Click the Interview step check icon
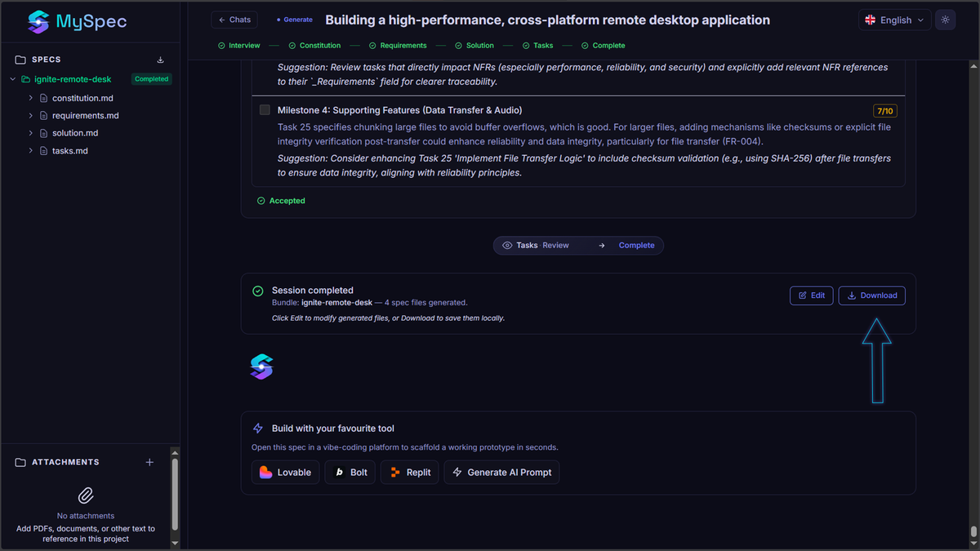Screen dimensions: 980x551 [x=221, y=46]
